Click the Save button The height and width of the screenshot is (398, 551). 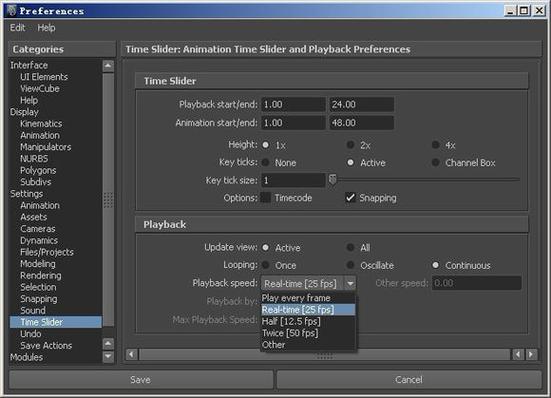pyautogui.click(x=141, y=379)
